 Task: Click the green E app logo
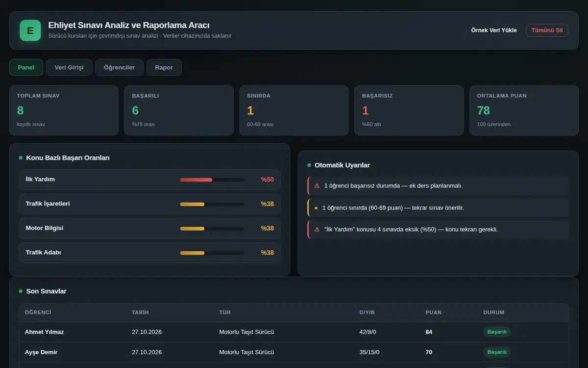(30, 30)
